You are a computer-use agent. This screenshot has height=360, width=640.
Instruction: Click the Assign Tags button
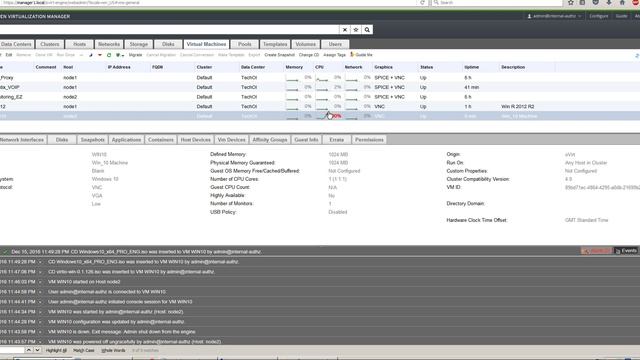pyautogui.click(x=334, y=55)
